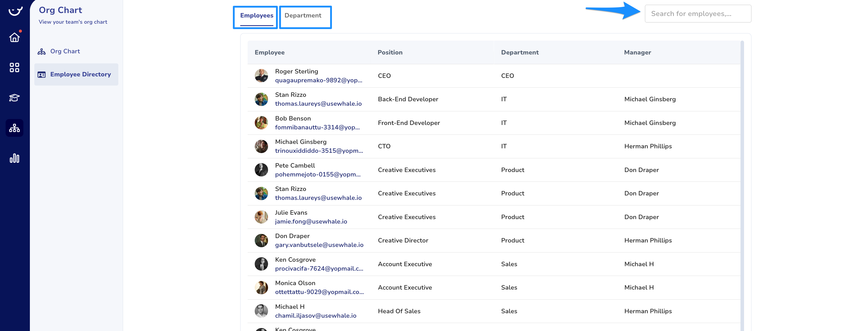Switch to the Employees tab
The width and height of the screenshot is (868, 331).
pos(256,15)
